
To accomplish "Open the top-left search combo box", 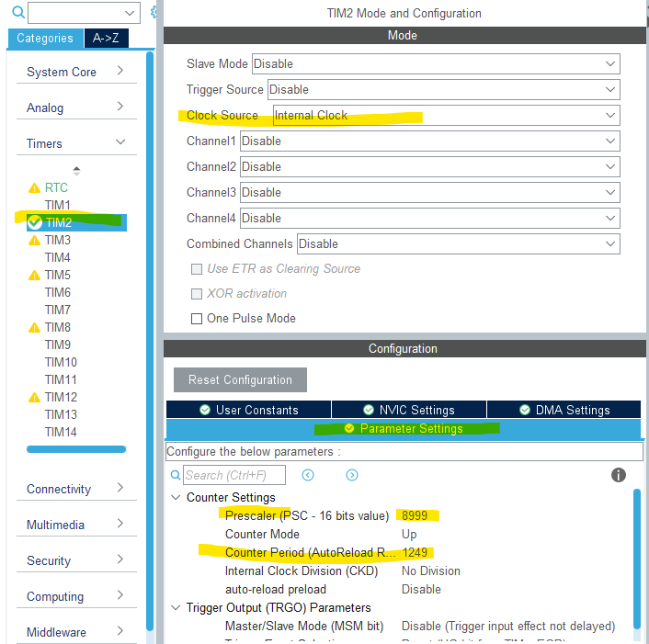I will pos(84,13).
